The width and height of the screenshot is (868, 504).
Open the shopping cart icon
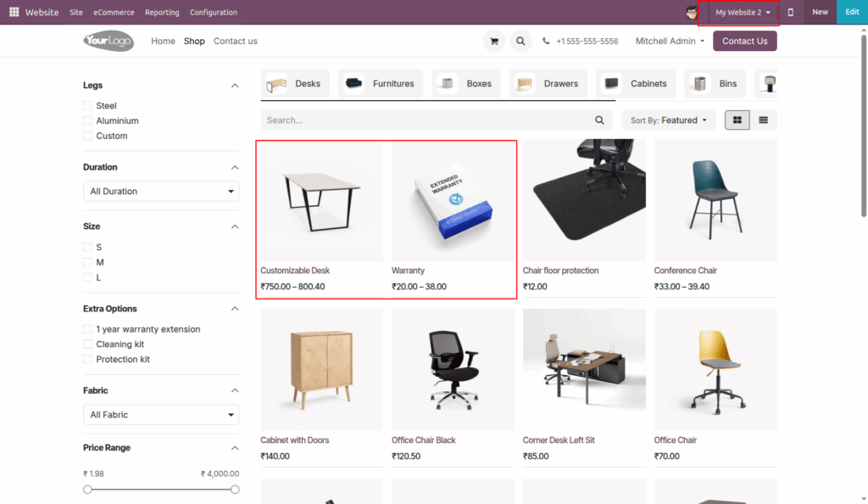493,40
